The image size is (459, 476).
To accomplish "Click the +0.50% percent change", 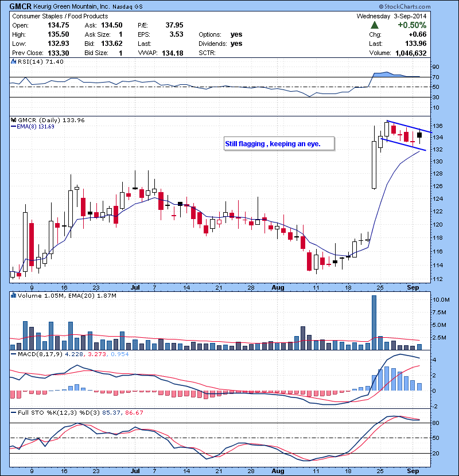I will point(412,25).
